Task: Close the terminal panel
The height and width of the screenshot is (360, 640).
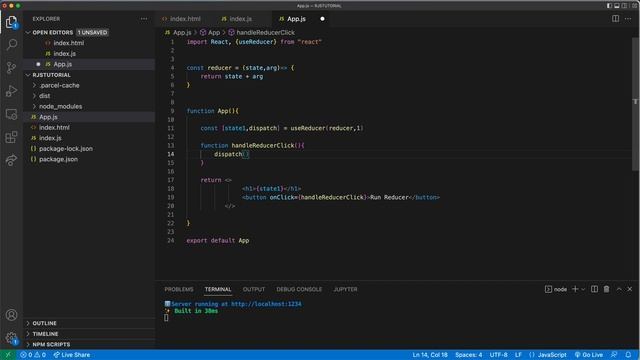Action: [630, 289]
